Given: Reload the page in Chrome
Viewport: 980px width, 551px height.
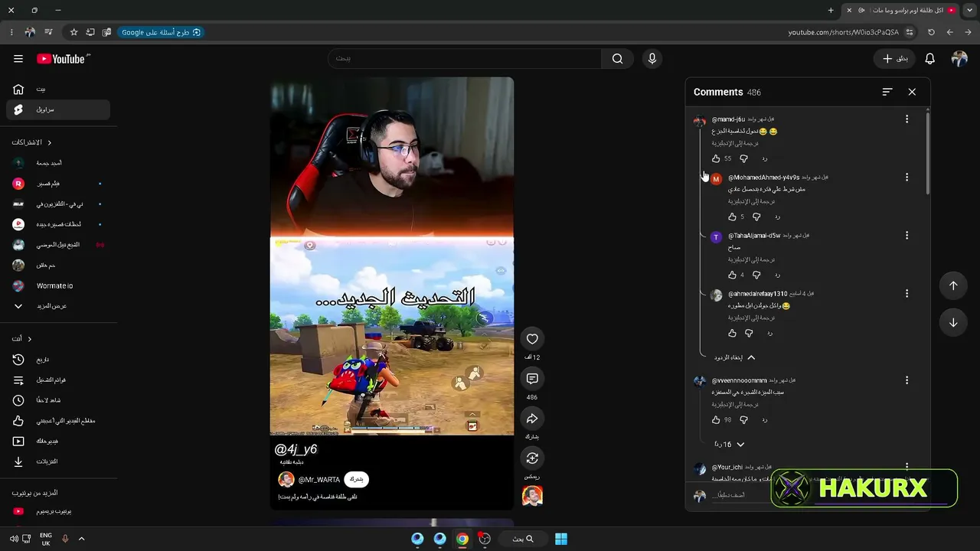Looking at the screenshot, I should (x=931, y=32).
